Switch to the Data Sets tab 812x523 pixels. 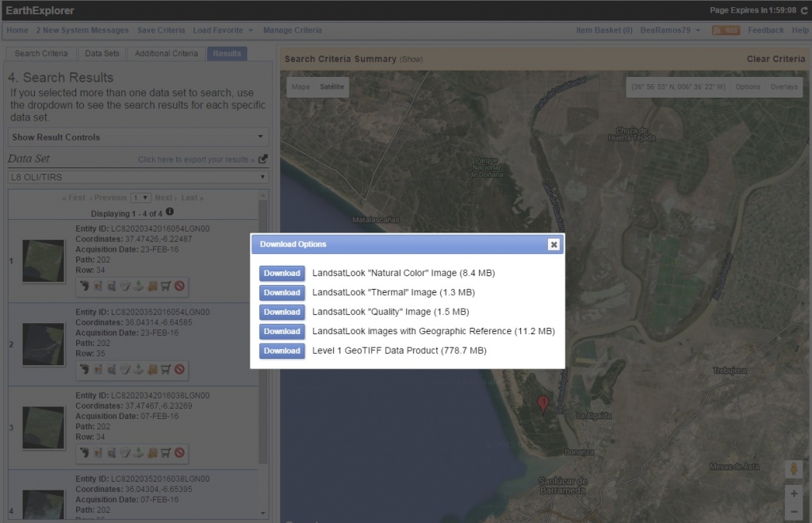pyautogui.click(x=102, y=54)
